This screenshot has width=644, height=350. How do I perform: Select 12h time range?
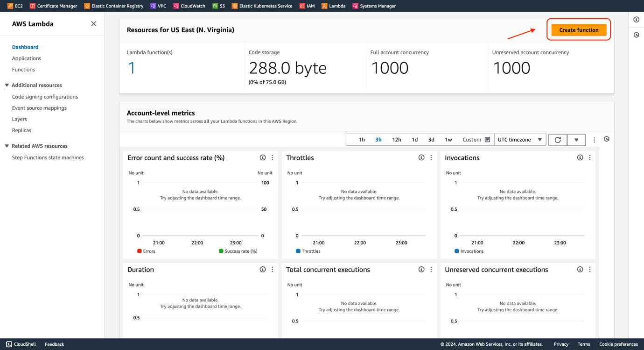tap(397, 140)
